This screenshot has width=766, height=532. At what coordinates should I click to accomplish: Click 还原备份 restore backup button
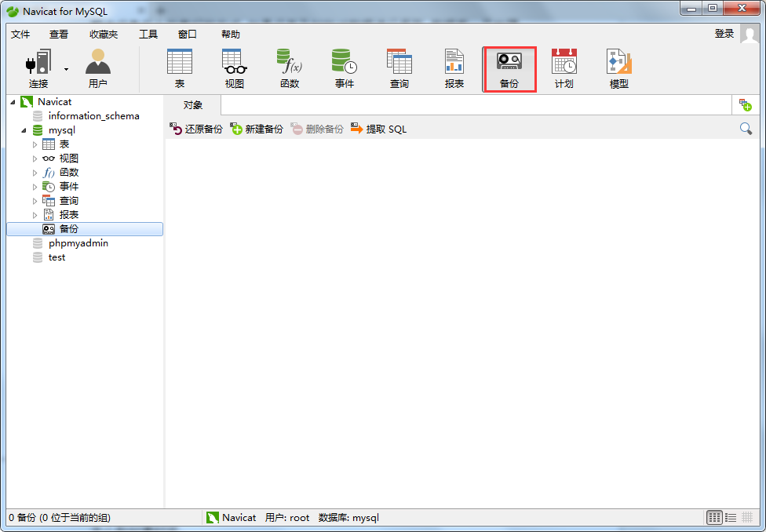(196, 129)
